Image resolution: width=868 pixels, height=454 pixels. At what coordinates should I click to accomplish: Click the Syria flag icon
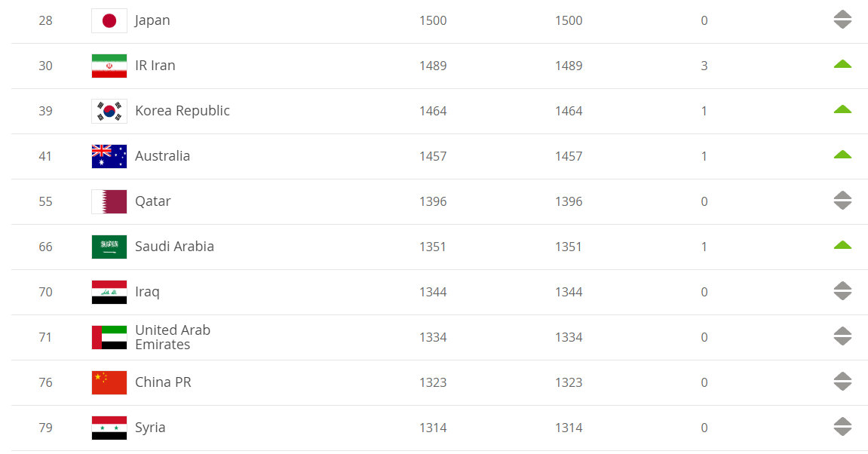(x=109, y=428)
